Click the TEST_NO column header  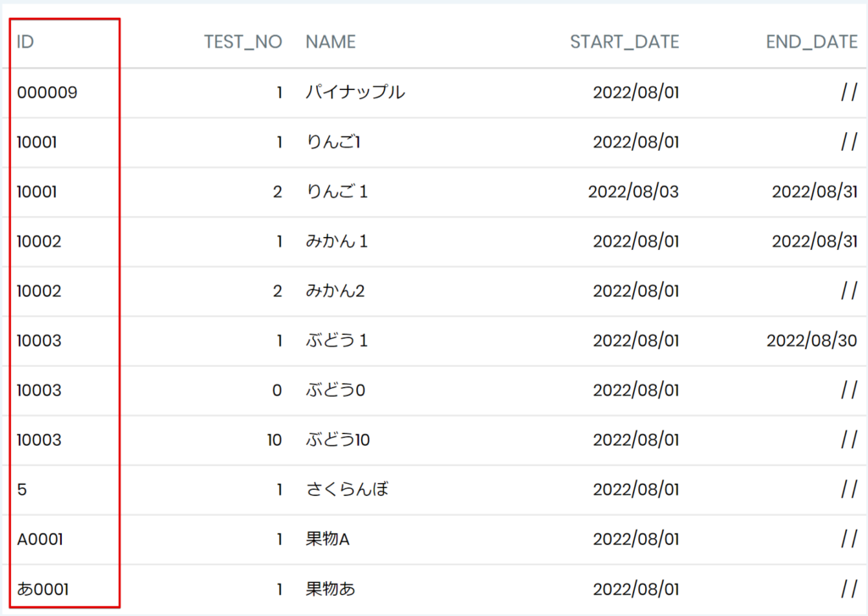click(243, 42)
